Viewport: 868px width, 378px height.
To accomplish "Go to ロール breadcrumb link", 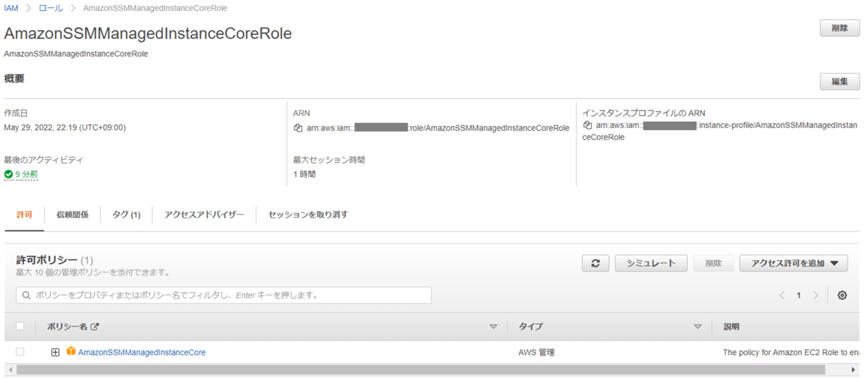I will [51, 8].
